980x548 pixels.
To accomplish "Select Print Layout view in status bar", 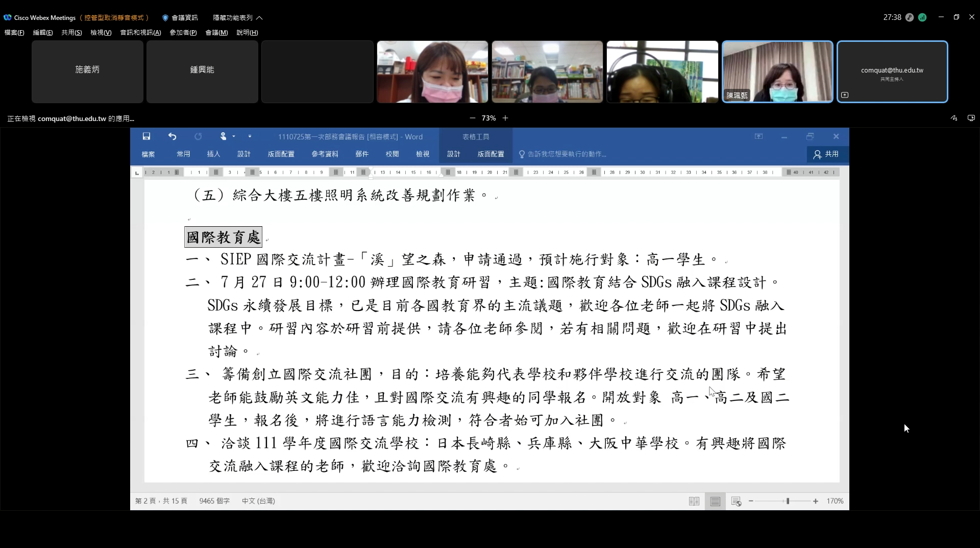I will tap(715, 502).
